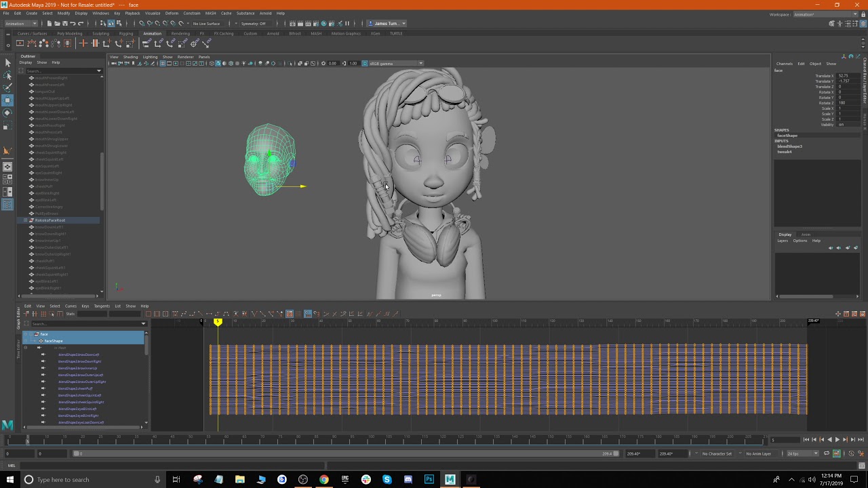Open the Workspace Animation dropdown
The width and height of the screenshot is (868, 488).
[825, 14]
